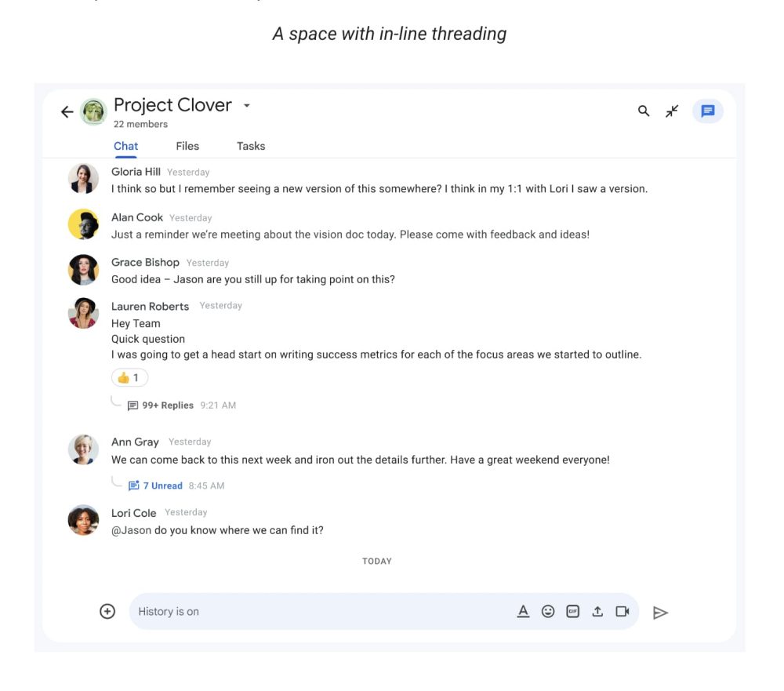Toggle the thumbs up reaction
The image size is (784, 691).
click(x=129, y=378)
